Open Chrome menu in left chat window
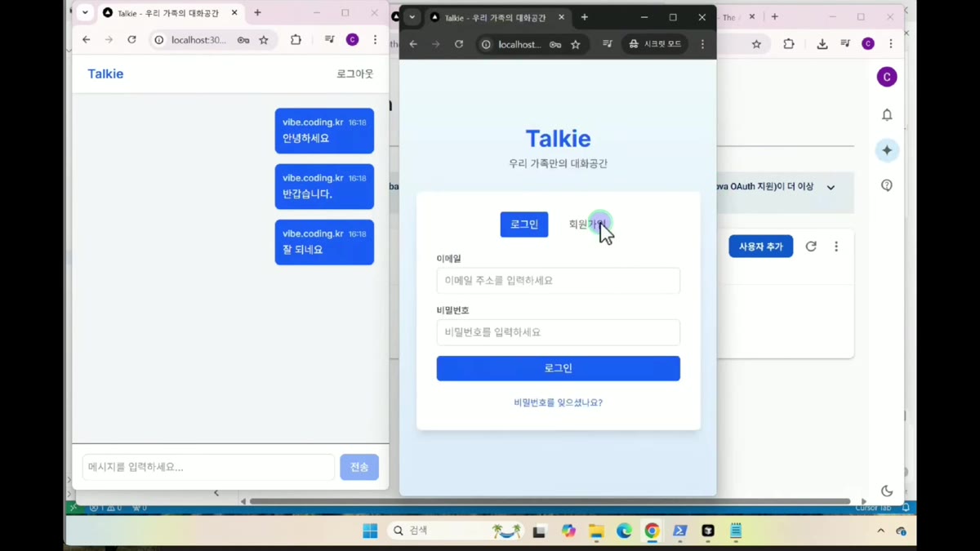The image size is (980, 551). pyautogui.click(x=376, y=39)
